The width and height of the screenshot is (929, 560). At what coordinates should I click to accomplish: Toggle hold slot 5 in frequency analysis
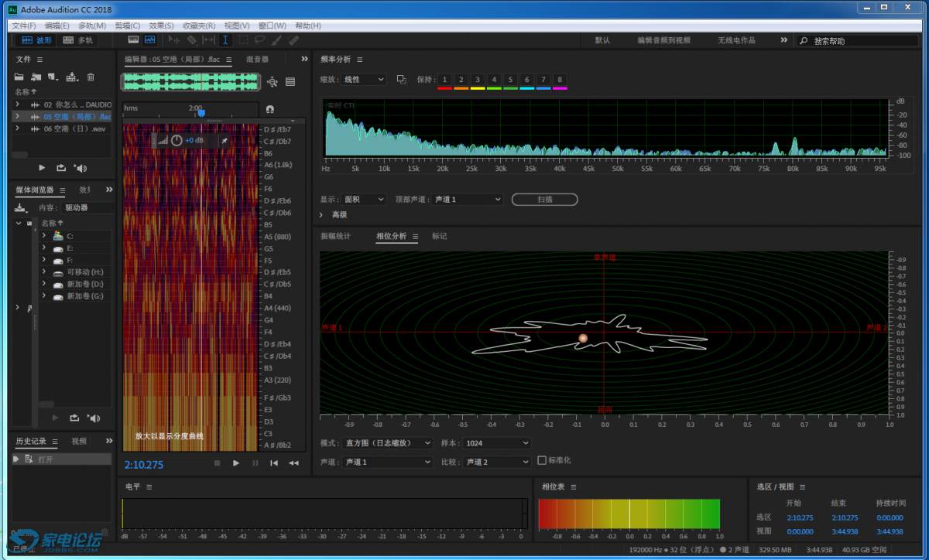tap(509, 80)
